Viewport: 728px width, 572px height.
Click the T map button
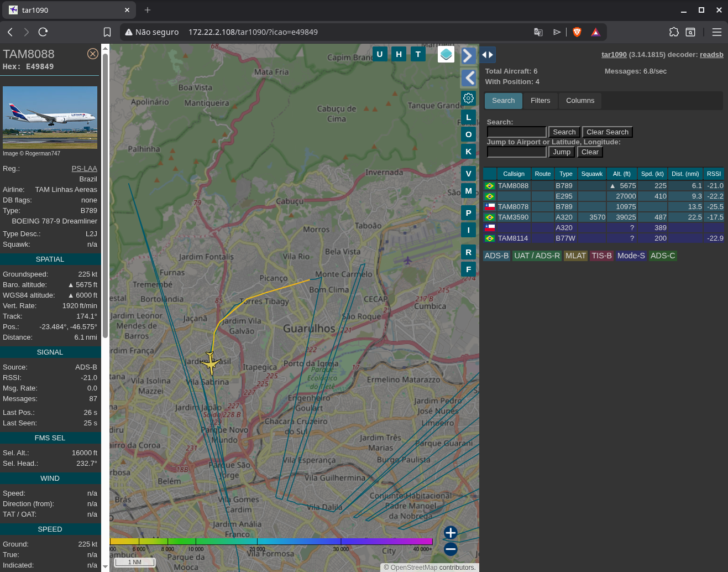[418, 54]
